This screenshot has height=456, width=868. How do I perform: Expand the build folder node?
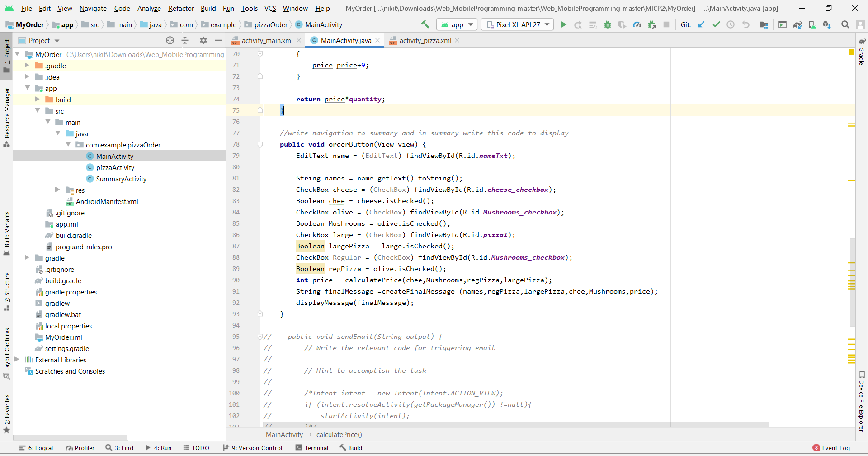coord(37,99)
